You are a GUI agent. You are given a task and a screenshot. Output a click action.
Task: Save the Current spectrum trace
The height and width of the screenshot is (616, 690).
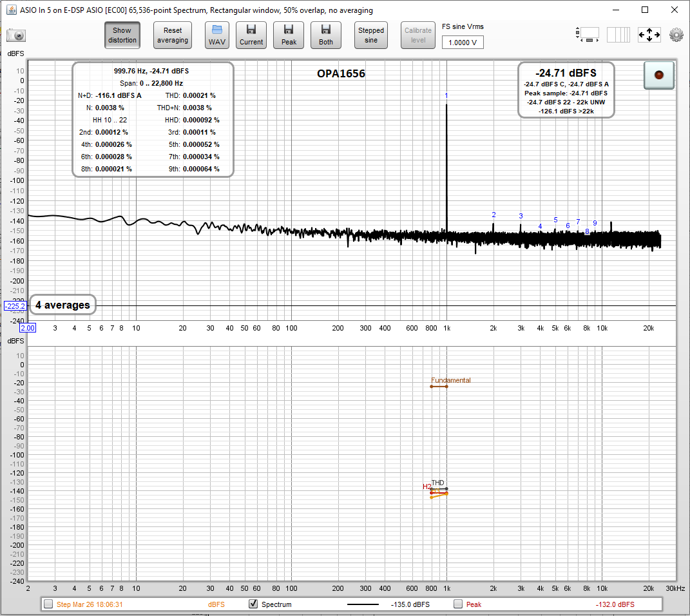point(251,35)
